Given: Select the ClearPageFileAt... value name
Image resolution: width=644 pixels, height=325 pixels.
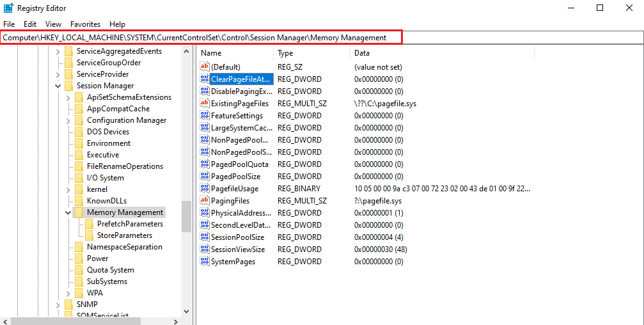Looking at the screenshot, I should [241, 79].
